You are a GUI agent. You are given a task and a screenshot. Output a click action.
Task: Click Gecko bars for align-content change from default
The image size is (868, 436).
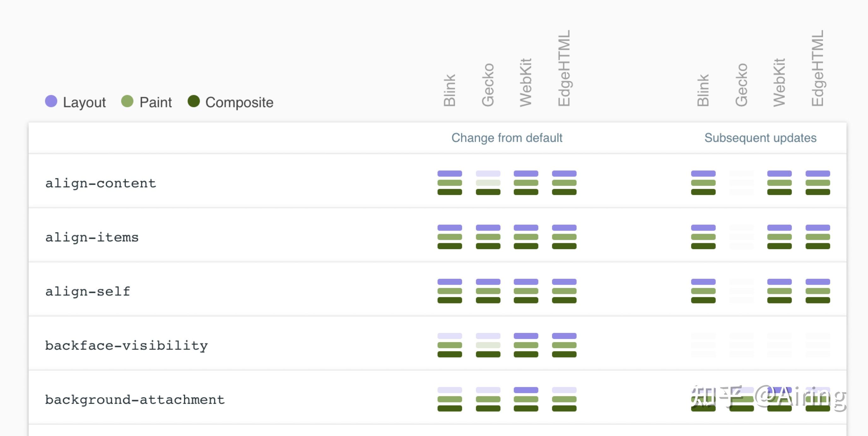click(488, 183)
